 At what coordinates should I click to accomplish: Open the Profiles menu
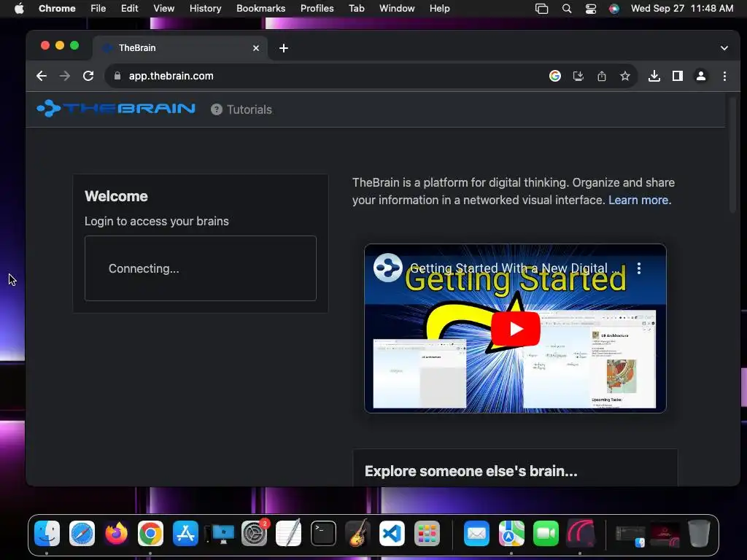coord(317,9)
